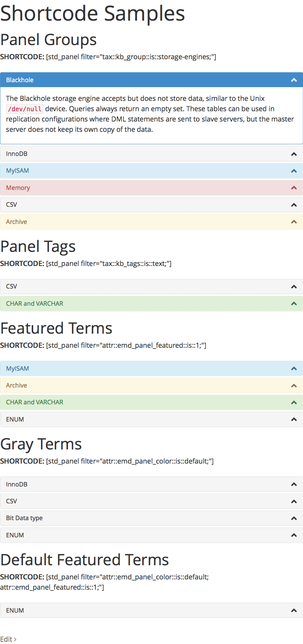Click the chevron icon on the Memory panel
The height and width of the screenshot is (644, 303).
[294, 188]
